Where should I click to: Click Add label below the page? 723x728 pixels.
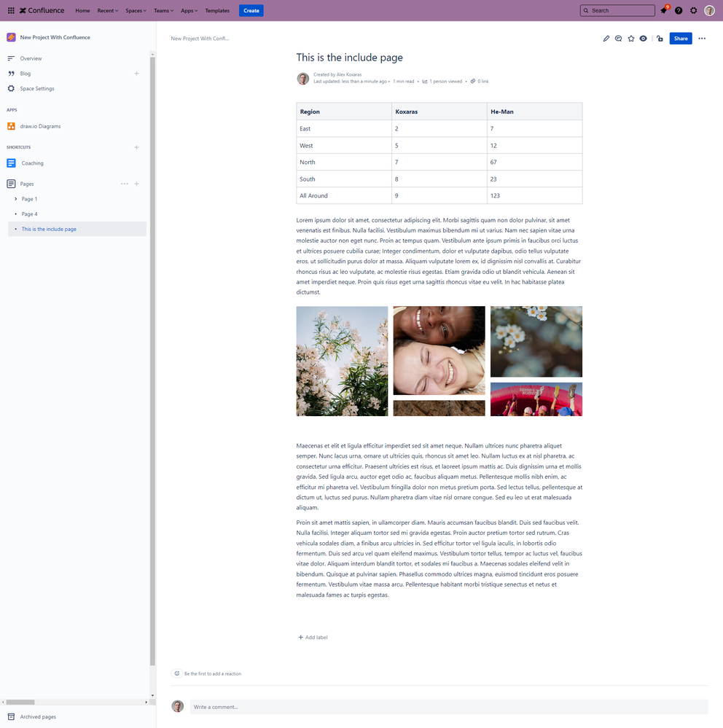click(313, 637)
